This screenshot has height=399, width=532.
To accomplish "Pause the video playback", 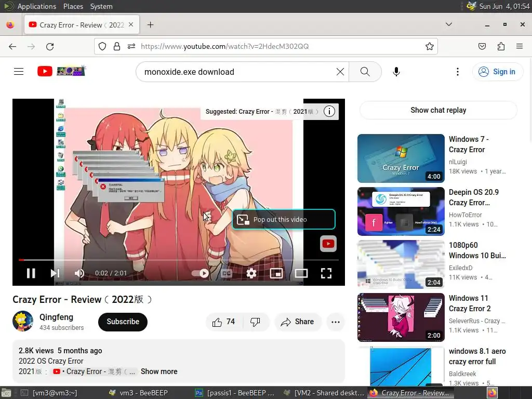I will (31, 273).
